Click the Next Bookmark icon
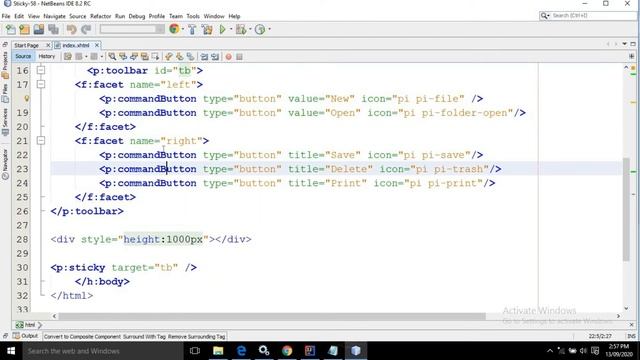The height and width of the screenshot is (360, 640). click(180, 57)
